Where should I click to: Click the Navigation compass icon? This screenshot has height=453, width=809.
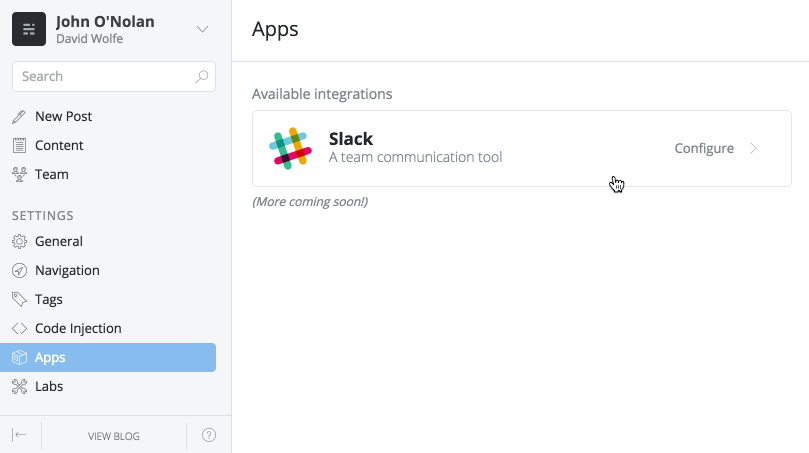pos(19,270)
